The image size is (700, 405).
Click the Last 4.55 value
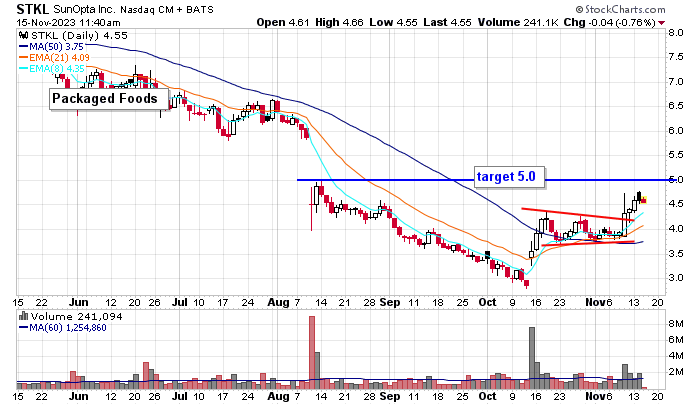[x=447, y=22]
